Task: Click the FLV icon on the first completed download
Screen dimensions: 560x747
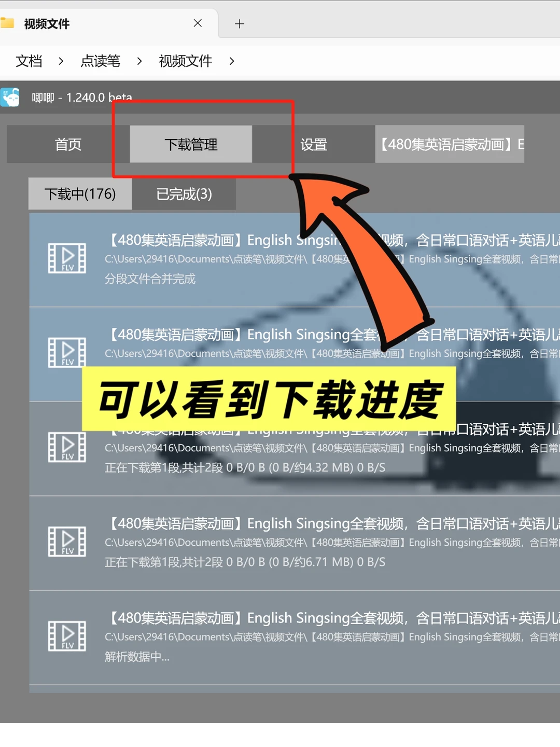Action: pos(66,258)
